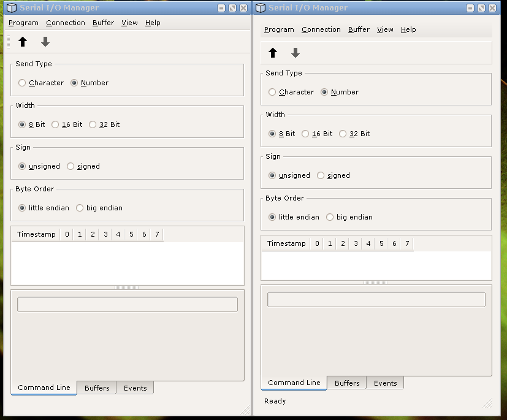Click column header 7 in left window
This screenshot has height=420, width=507.
[157, 234]
